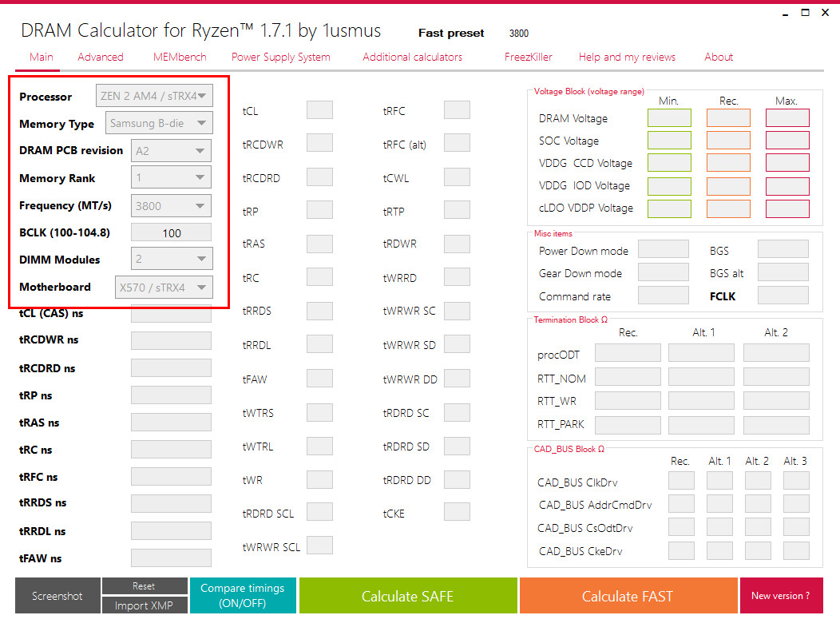The height and width of the screenshot is (631, 840).
Task: Check for New version
Action: [x=781, y=596]
